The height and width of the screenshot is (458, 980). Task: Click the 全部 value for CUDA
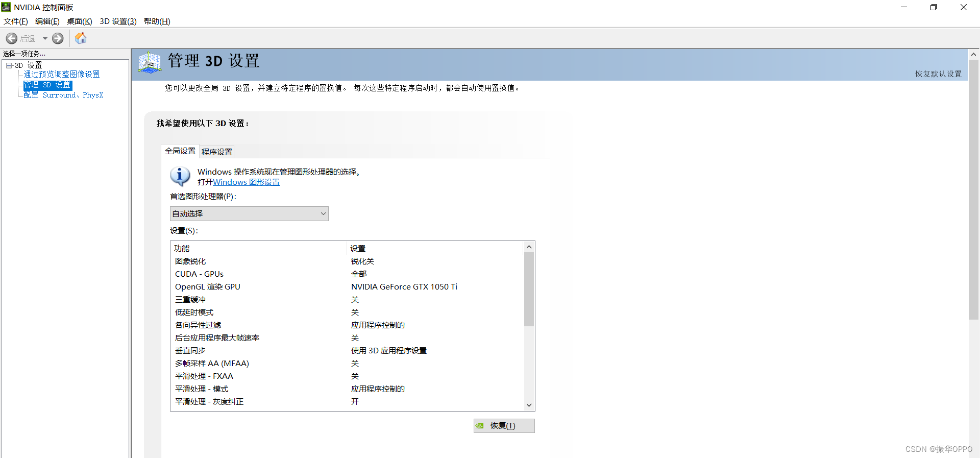[x=359, y=274]
